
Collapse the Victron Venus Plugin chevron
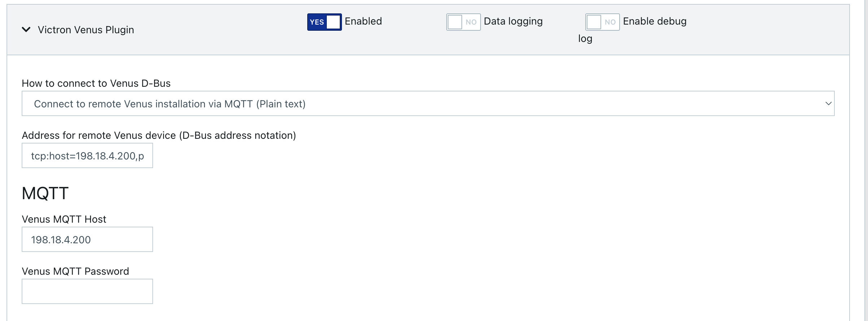[26, 30]
